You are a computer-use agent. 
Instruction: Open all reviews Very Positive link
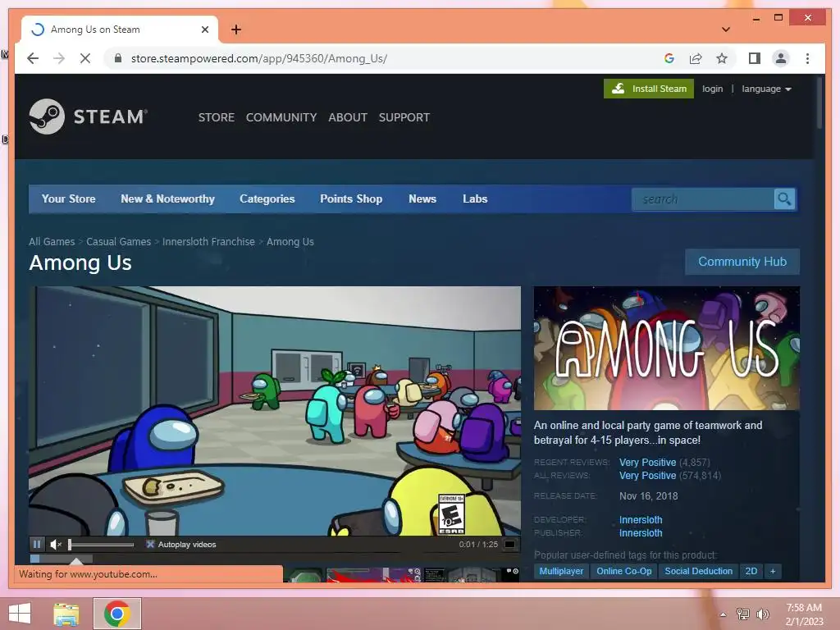(x=648, y=476)
